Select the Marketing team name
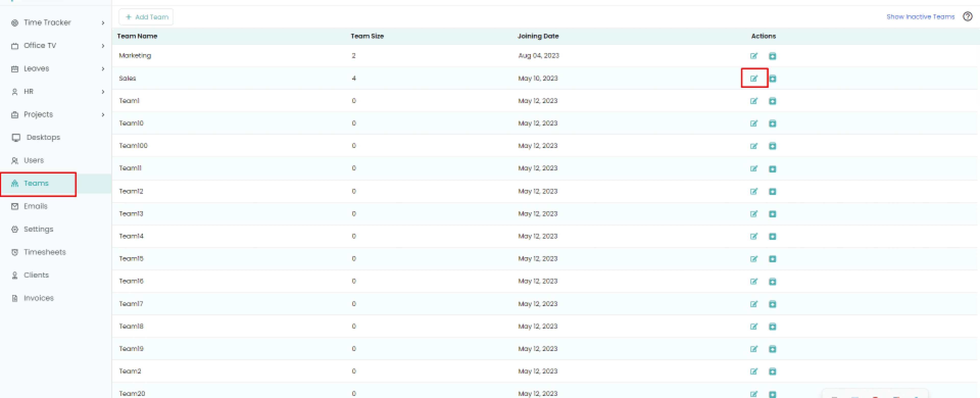 135,56
